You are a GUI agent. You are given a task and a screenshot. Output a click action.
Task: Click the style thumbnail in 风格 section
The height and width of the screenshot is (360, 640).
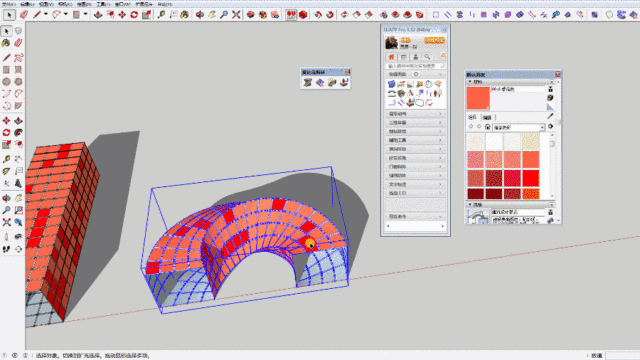478,217
